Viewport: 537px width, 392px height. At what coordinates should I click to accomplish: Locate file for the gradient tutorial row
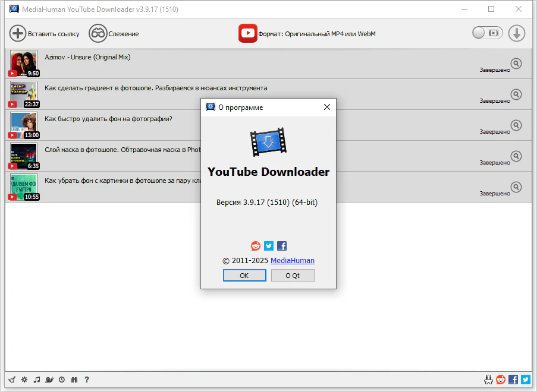(x=516, y=94)
